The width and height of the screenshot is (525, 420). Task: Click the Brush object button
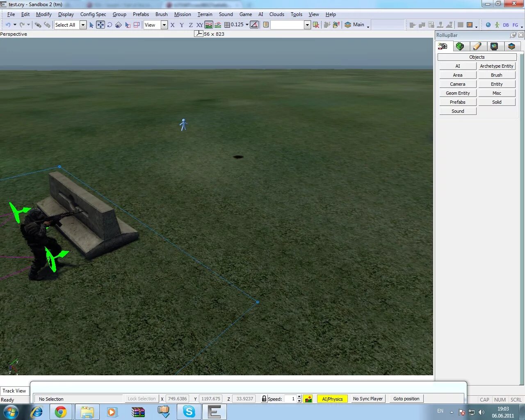(x=497, y=75)
